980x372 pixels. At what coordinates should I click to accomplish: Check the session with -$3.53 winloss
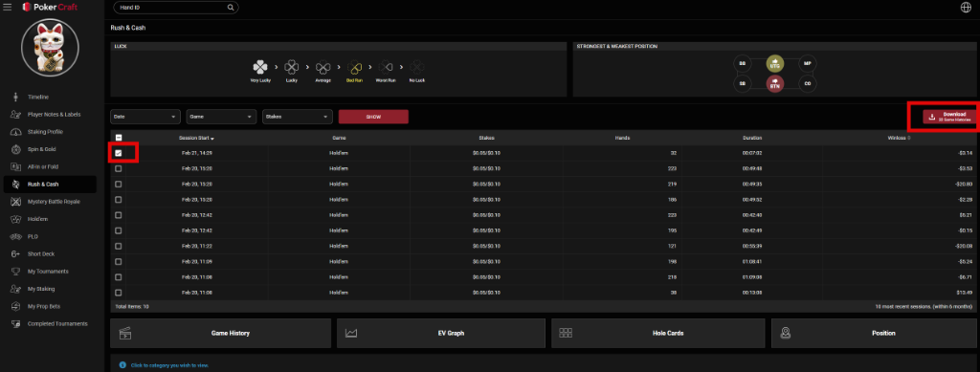point(119,168)
